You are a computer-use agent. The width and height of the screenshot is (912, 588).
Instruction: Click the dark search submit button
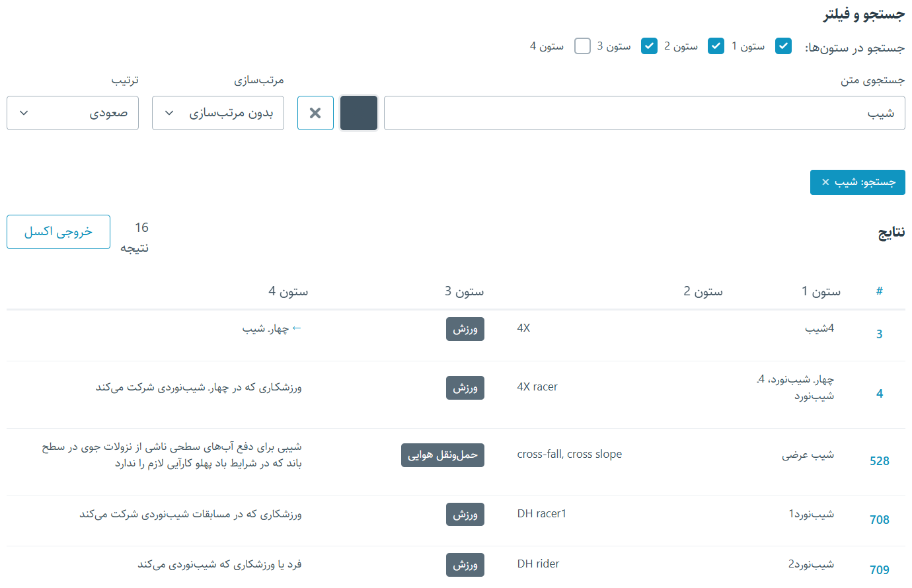[358, 113]
